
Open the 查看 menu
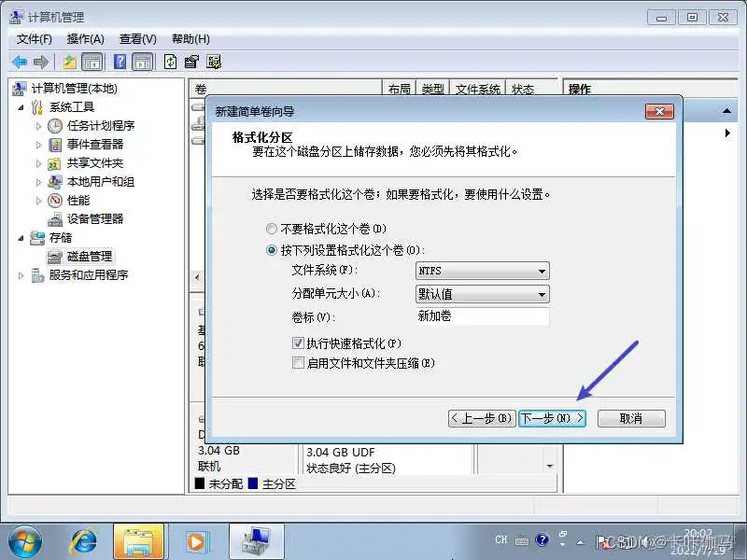click(x=136, y=38)
